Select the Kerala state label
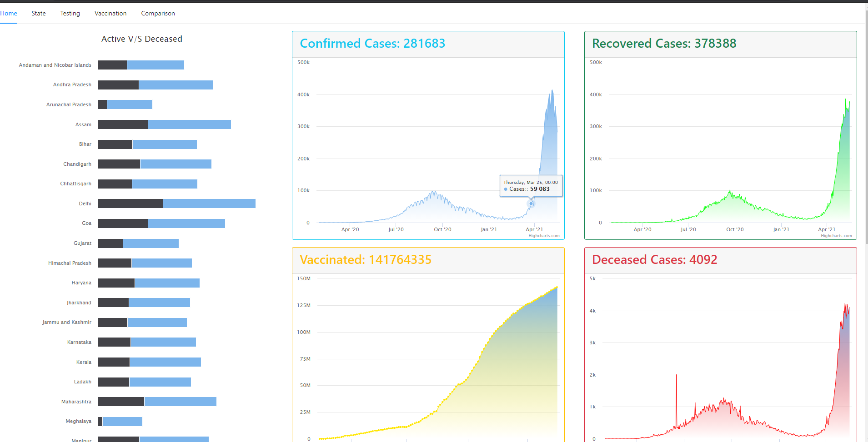The height and width of the screenshot is (442, 868). 84,362
